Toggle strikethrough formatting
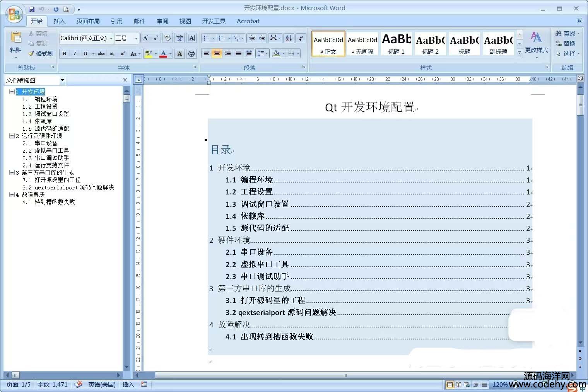588x392 pixels. click(101, 54)
